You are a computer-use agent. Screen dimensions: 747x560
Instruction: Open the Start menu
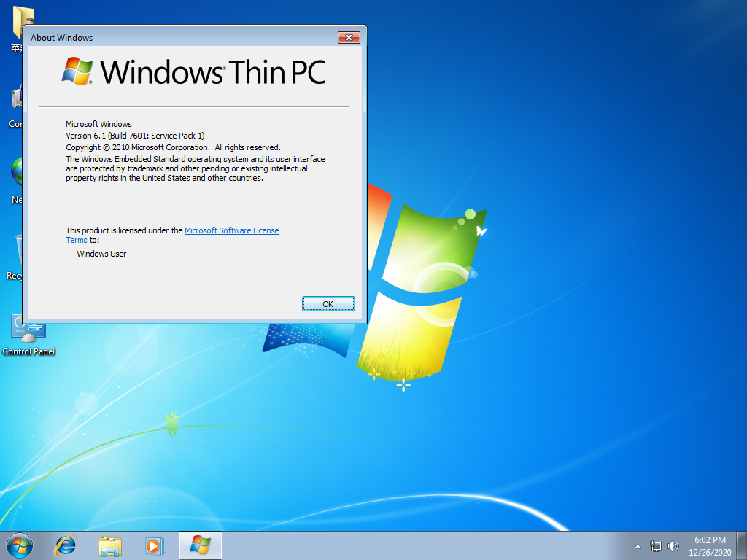(x=18, y=545)
